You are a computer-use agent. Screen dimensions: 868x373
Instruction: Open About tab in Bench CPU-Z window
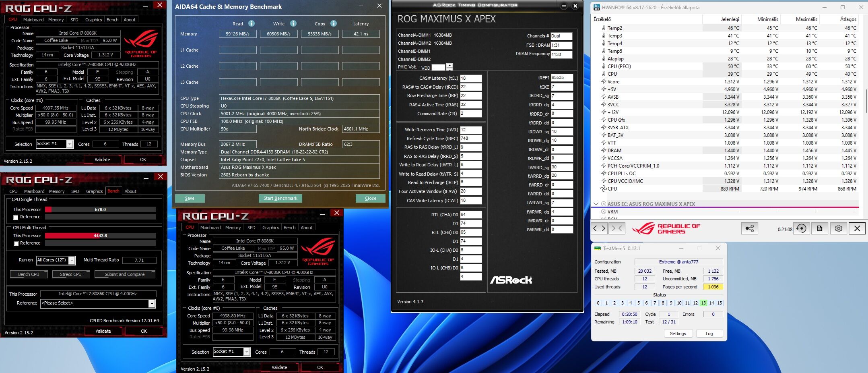coord(130,191)
